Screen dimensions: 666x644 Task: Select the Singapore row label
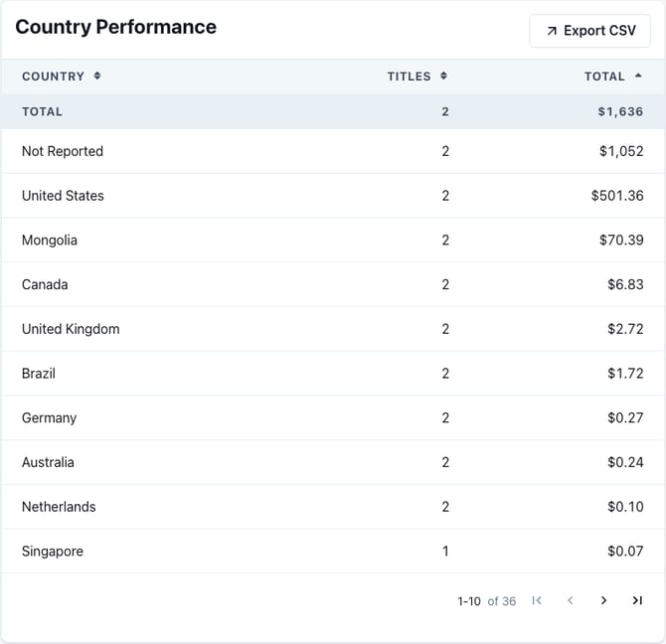[53, 552]
